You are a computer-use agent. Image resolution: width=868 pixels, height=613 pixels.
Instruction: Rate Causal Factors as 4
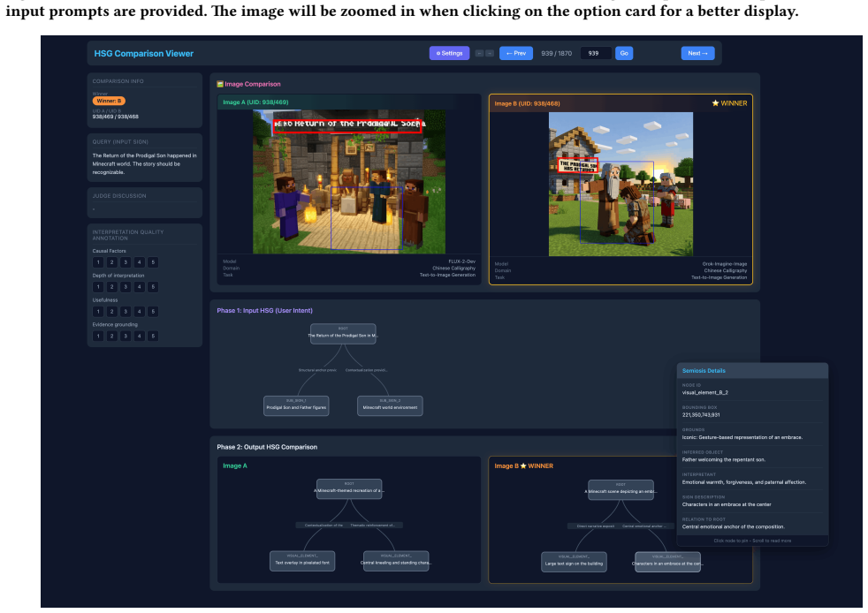pos(140,262)
